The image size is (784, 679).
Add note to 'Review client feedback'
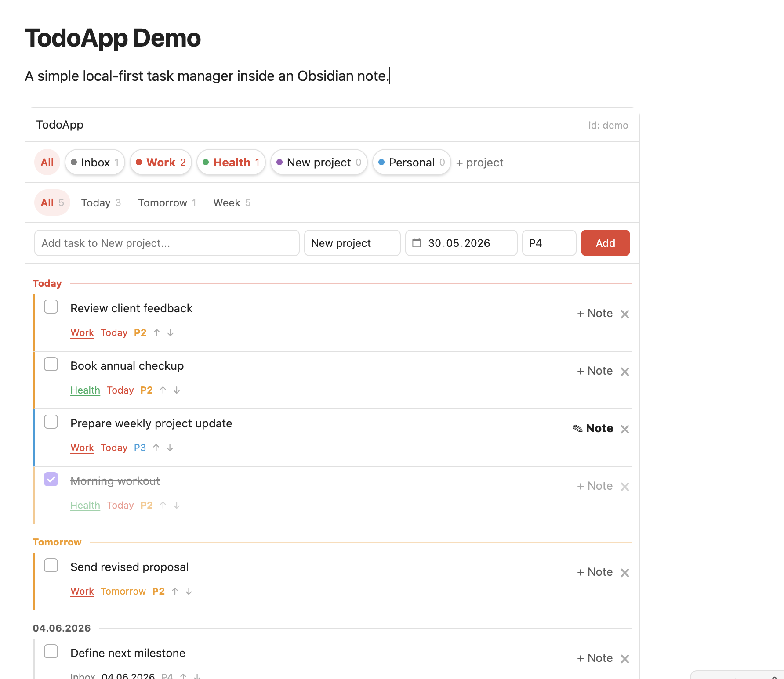click(x=595, y=313)
